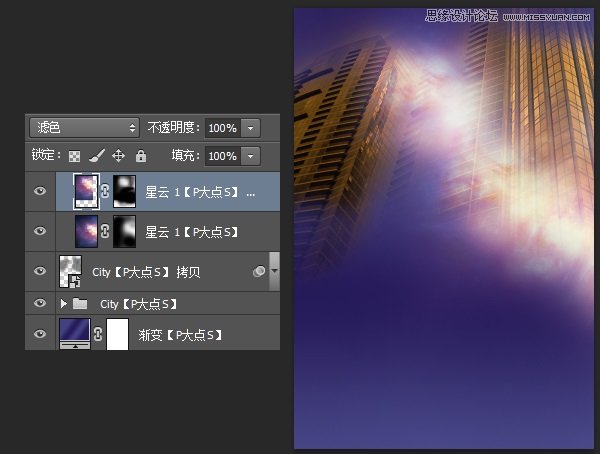600x454 pixels.
Task: Toggle lock all padlock icon
Action: 141,155
